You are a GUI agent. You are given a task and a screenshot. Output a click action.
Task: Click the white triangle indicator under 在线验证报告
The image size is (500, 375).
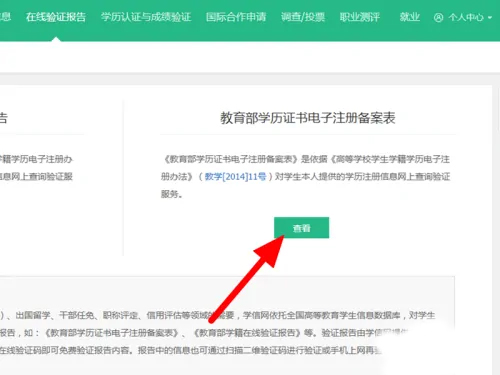[56, 39]
